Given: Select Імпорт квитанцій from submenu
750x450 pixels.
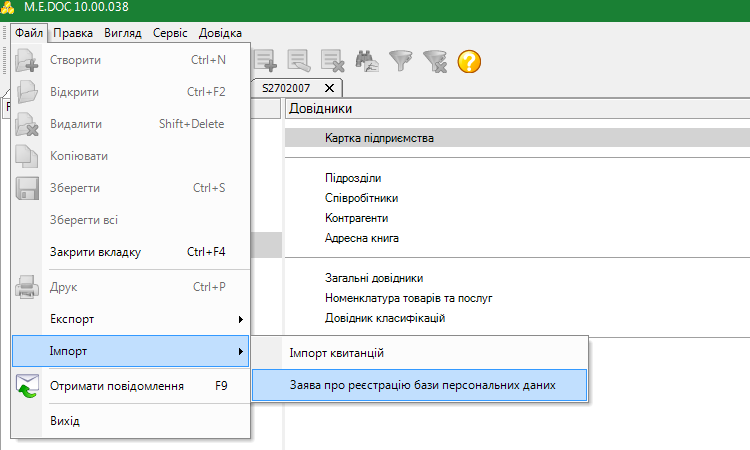Looking at the screenshot, I should [x=336, y=352].
